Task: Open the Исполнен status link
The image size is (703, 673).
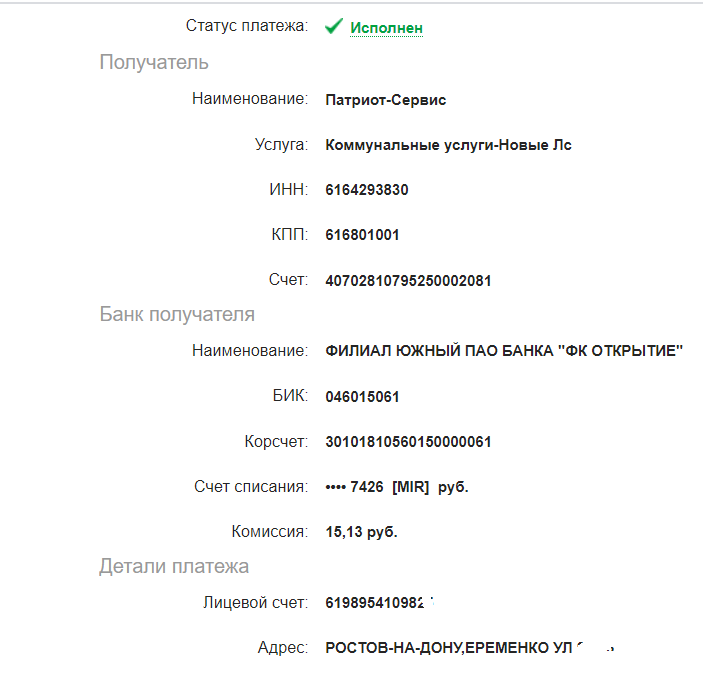Action: point(386,28)
